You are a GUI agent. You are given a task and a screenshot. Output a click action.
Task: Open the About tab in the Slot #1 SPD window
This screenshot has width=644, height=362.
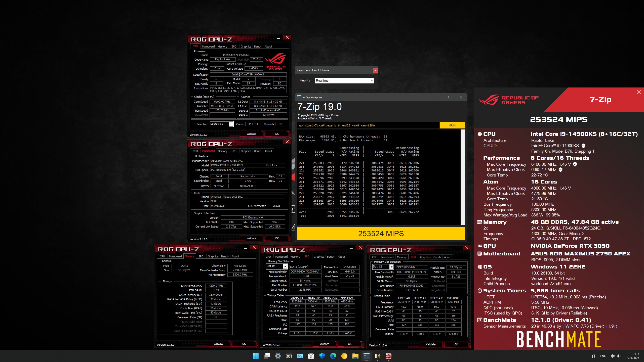tap(341, 257)
